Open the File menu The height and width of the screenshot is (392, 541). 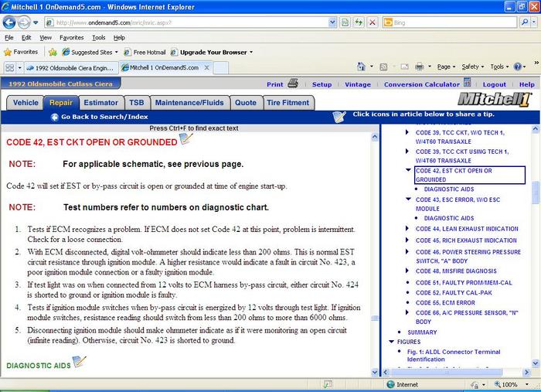9,38
